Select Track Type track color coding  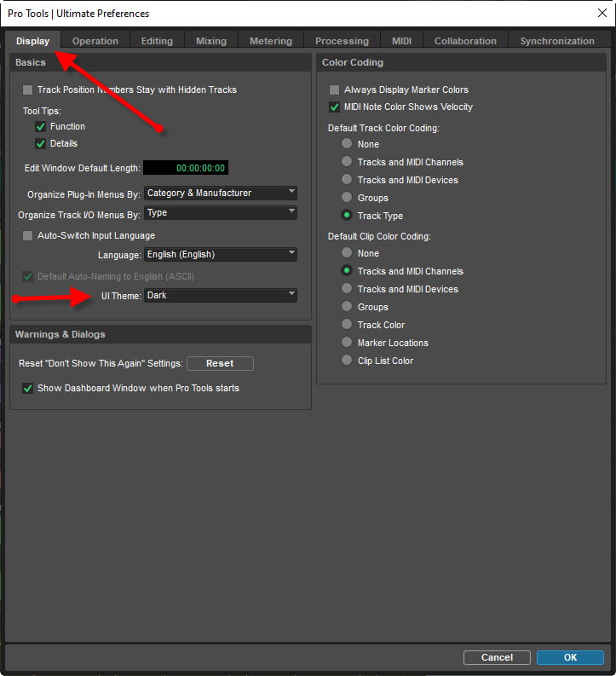(347, 215)
